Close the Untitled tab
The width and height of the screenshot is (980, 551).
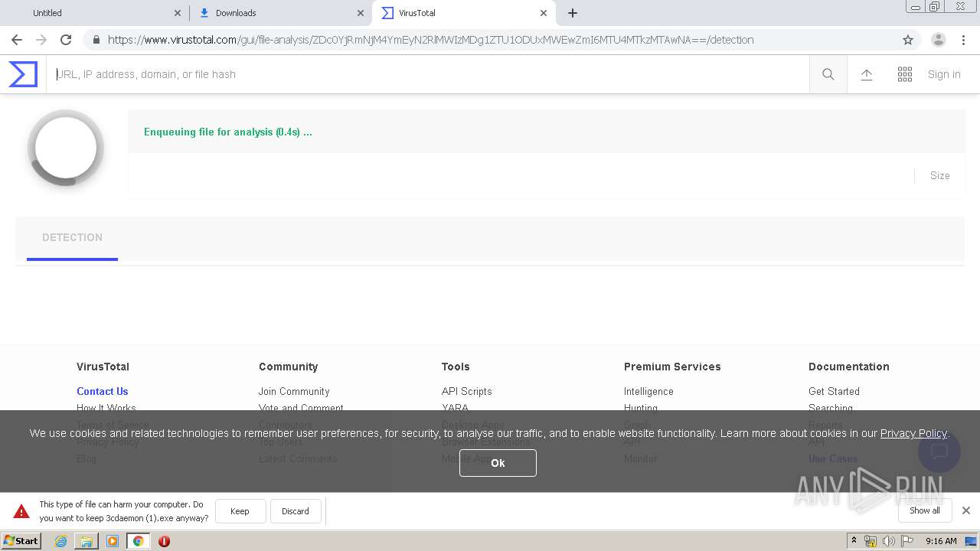pos(178,13)
